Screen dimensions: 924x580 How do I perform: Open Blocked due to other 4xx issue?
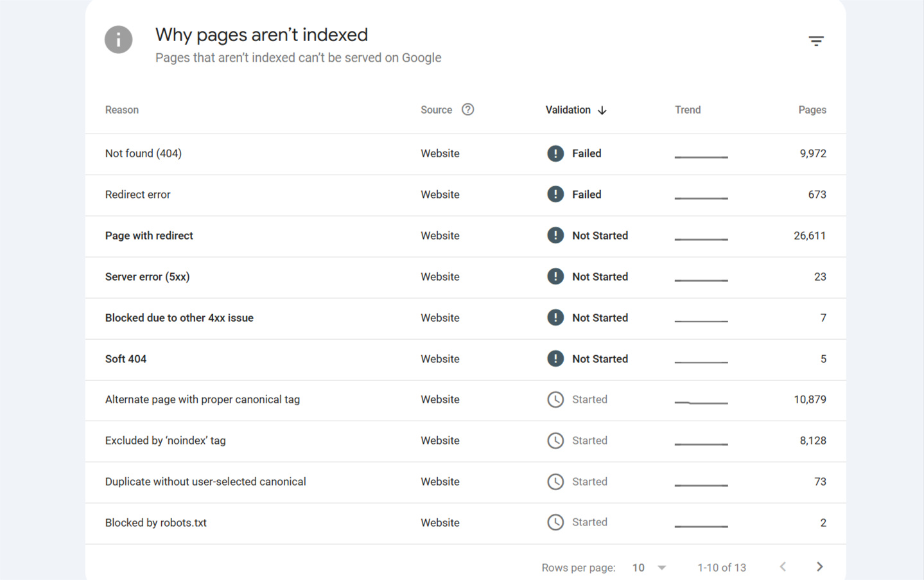tap(179, 318)
